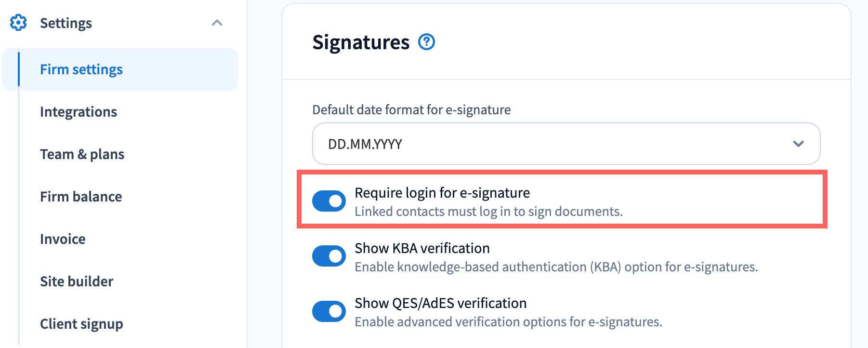Go to Client signup settings
The image size is (868, 348).
tap(81, 324)
